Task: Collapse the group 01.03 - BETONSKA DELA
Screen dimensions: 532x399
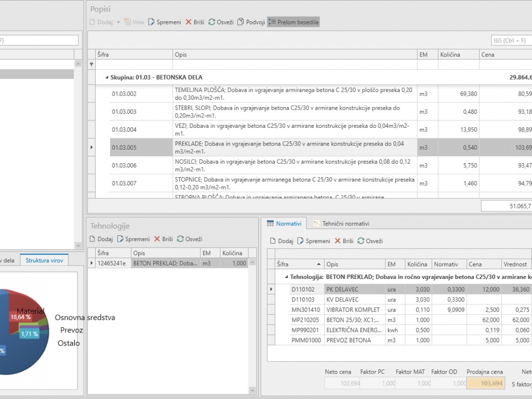Action: 107,77
